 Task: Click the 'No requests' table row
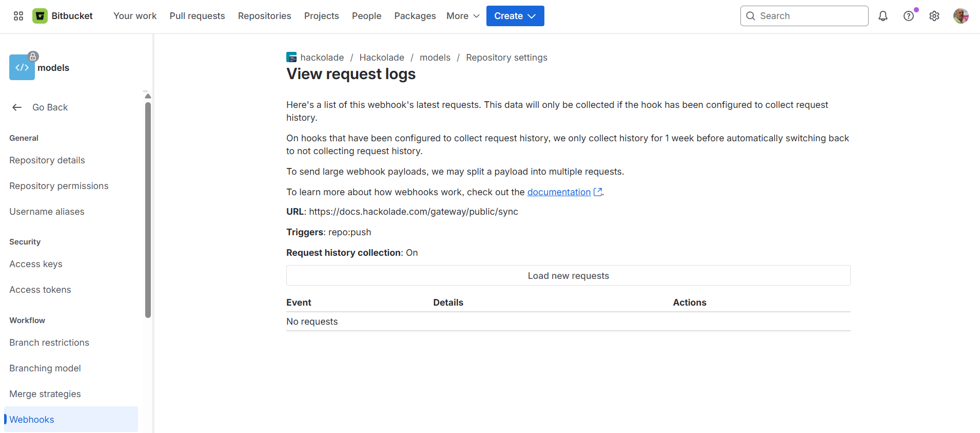569,322
